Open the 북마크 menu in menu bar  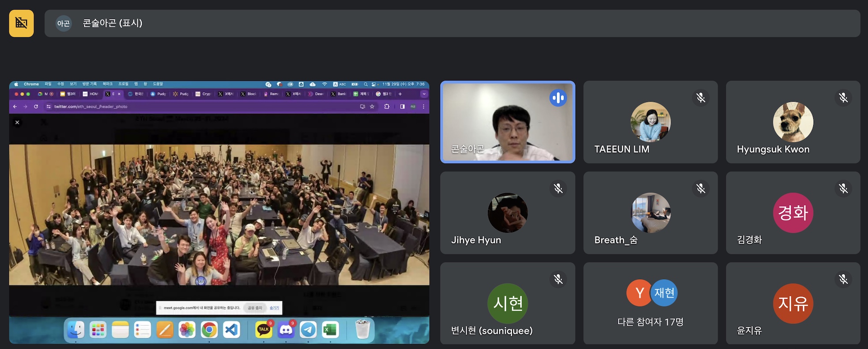(x=107, y=84)
